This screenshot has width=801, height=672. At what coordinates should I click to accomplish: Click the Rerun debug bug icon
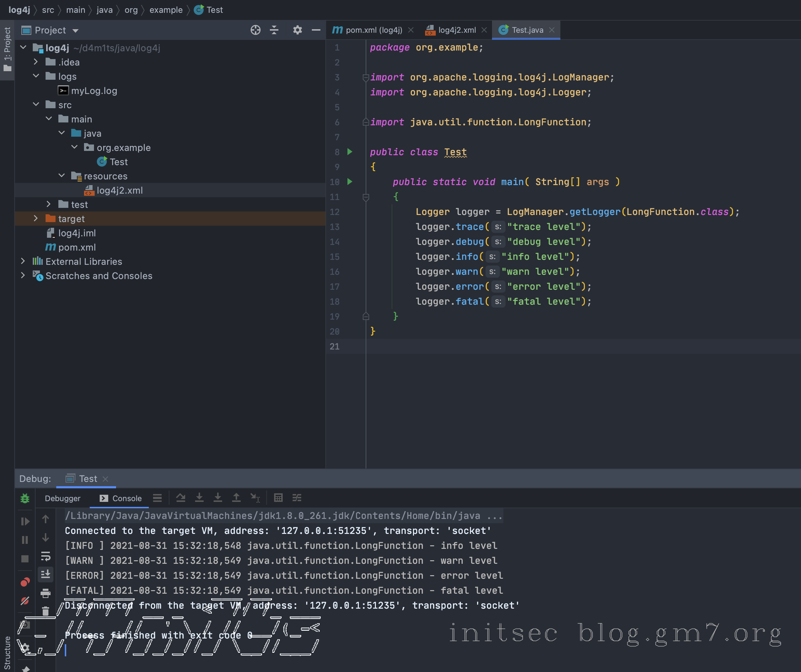(25, 498)
